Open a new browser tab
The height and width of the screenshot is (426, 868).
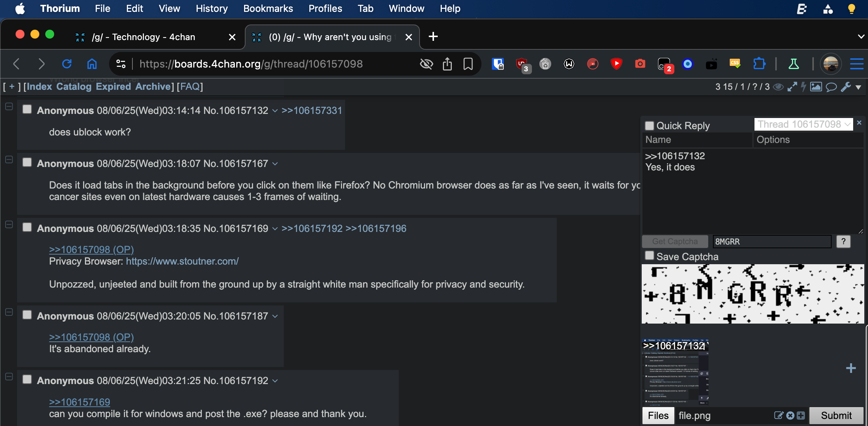pyautogui.click(x=433, y=37)
